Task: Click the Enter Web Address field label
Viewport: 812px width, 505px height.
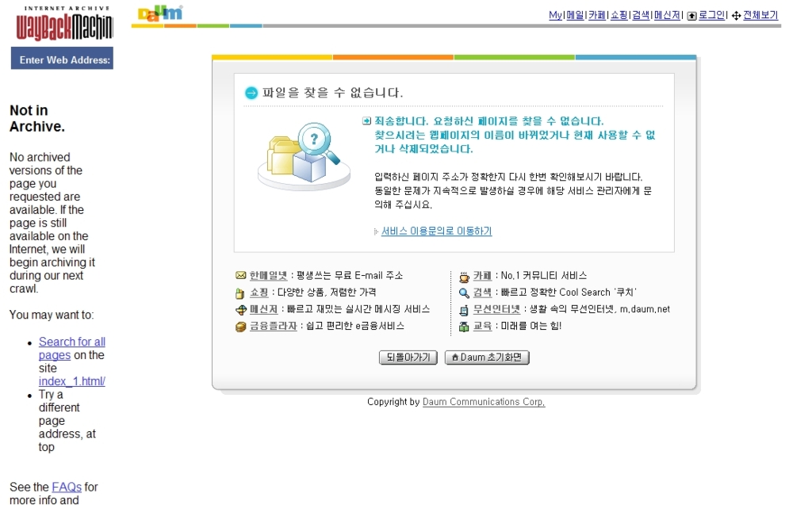Action: click(x=65, y=60)
